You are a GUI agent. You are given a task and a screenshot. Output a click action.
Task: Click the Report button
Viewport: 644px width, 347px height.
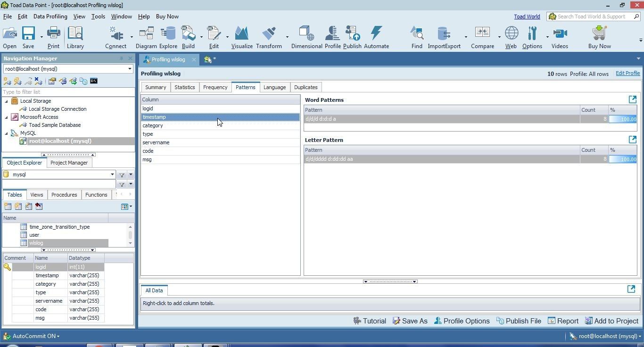tap(563, 321)
